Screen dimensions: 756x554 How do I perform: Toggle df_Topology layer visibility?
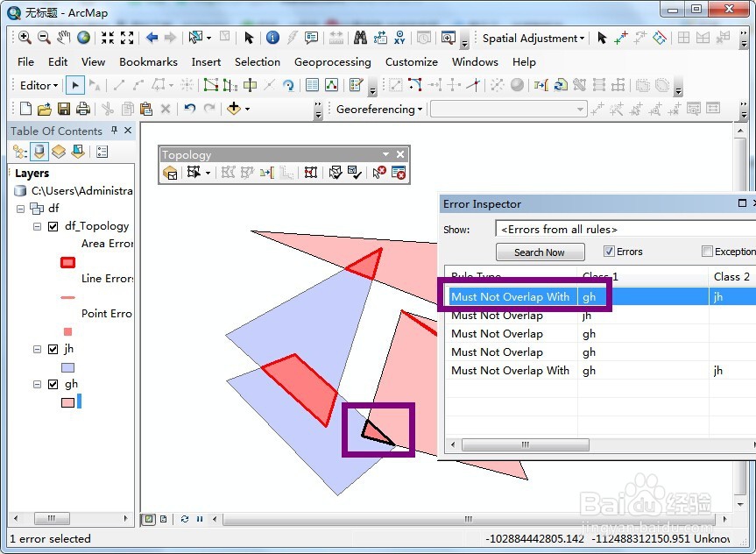pyautogui.click(x=53, y=226)
